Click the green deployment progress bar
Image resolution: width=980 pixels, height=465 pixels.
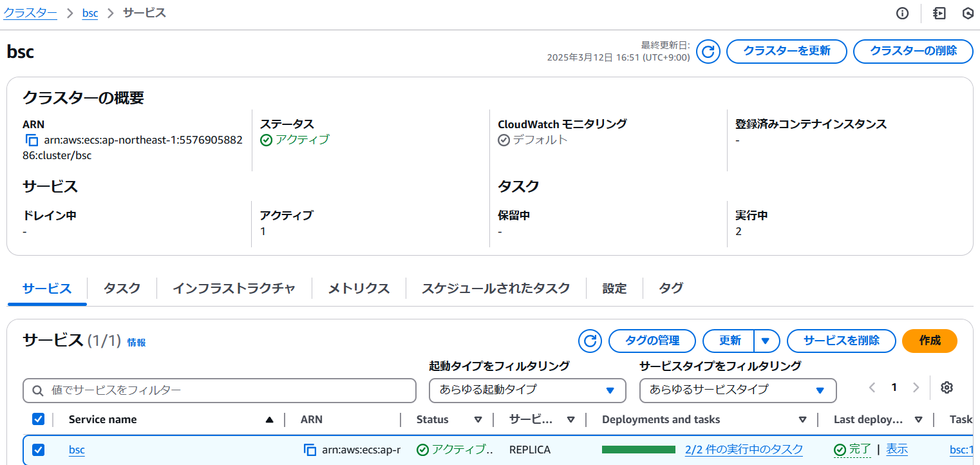coord(639,450)
